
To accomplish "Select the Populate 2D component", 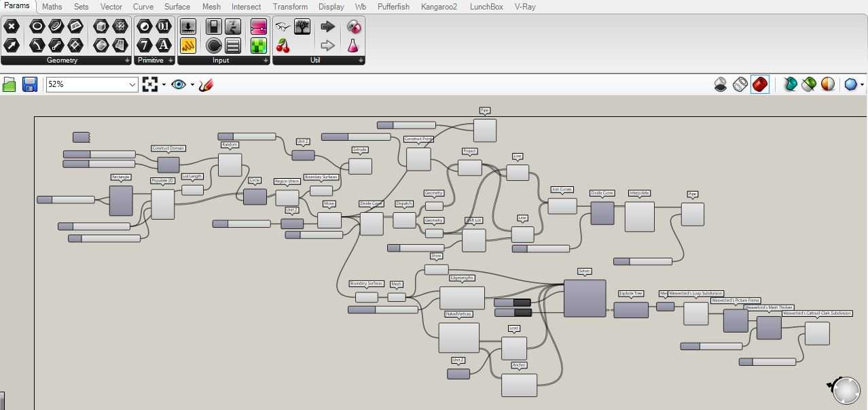I will coord(163,204).
